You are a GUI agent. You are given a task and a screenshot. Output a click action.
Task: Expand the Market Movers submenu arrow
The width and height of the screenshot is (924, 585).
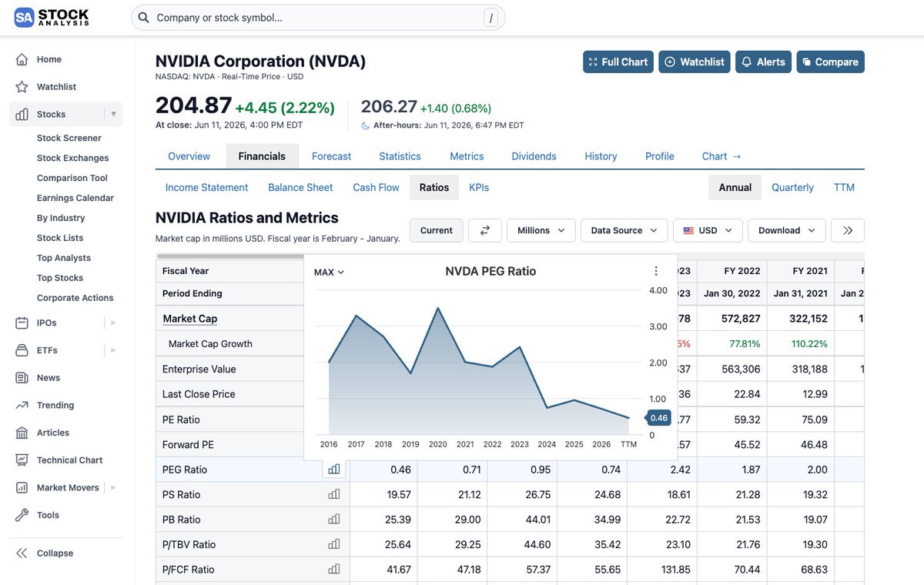coord(113,487)
